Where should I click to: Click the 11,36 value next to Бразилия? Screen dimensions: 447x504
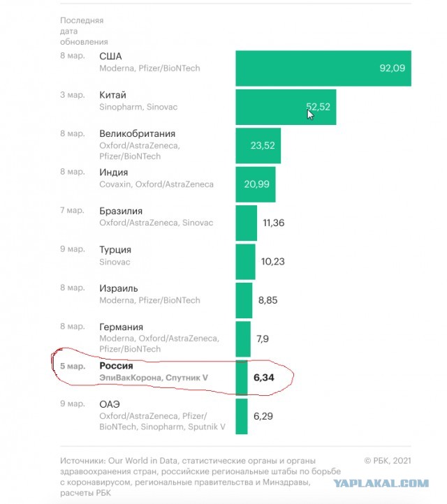coord(274,223)
